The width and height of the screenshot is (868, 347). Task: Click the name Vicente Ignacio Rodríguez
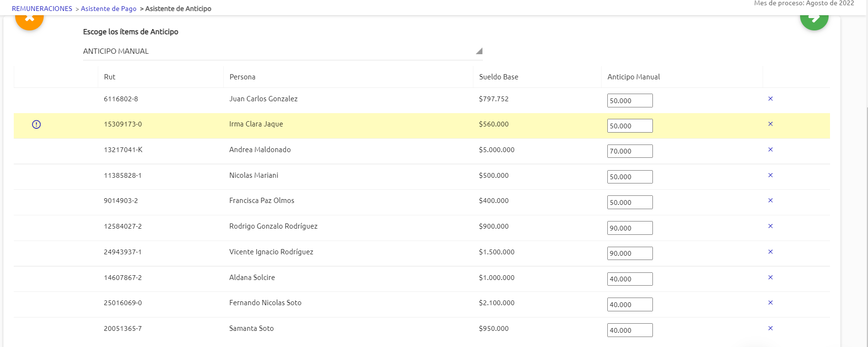[271, 252]
